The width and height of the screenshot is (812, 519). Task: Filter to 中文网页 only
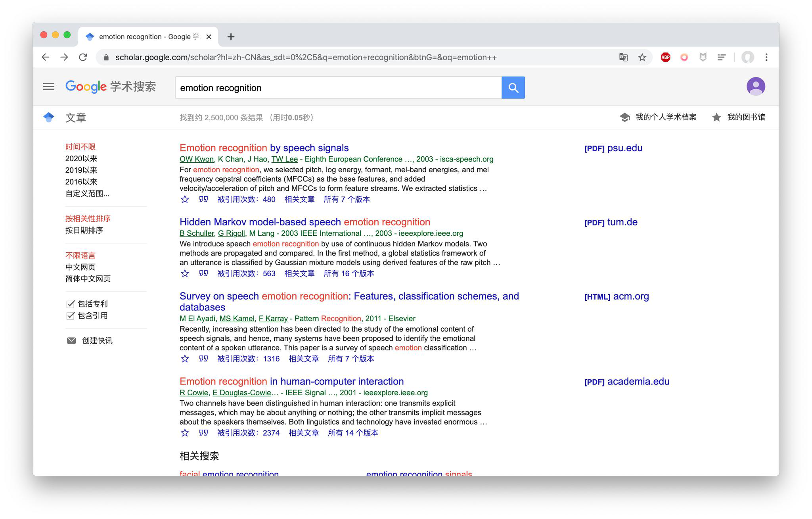pos(80,267)
